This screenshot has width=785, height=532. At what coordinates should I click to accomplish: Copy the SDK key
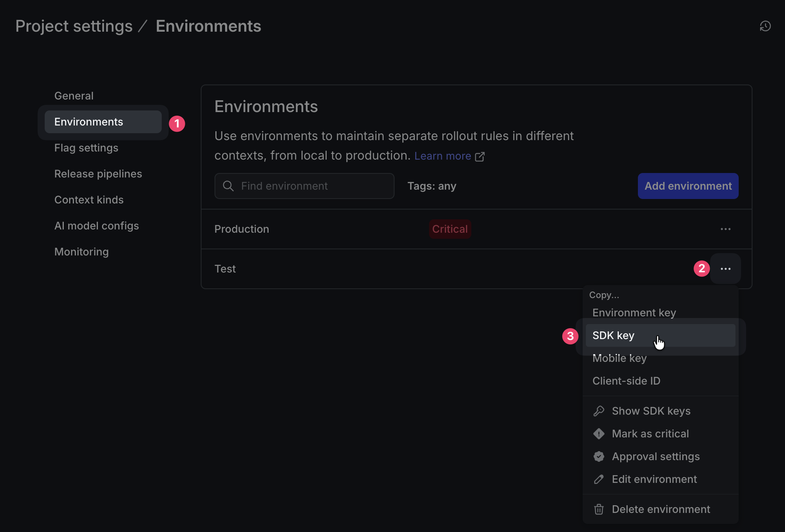point(614,335)
